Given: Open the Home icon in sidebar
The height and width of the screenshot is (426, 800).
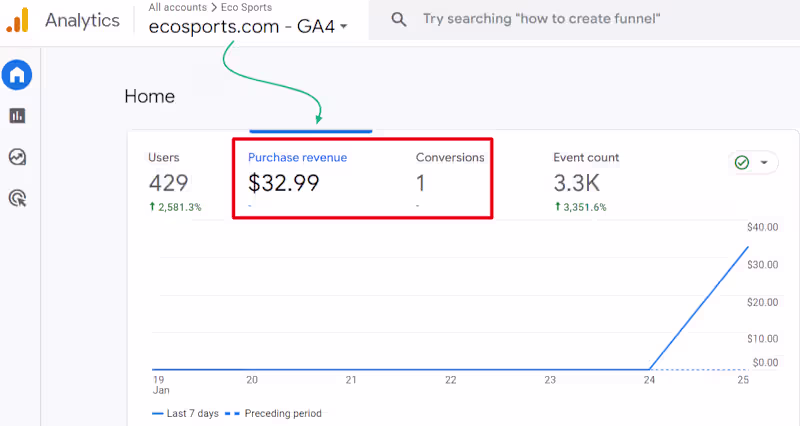Looking at the screenshot, I should [x=17, y=73].
